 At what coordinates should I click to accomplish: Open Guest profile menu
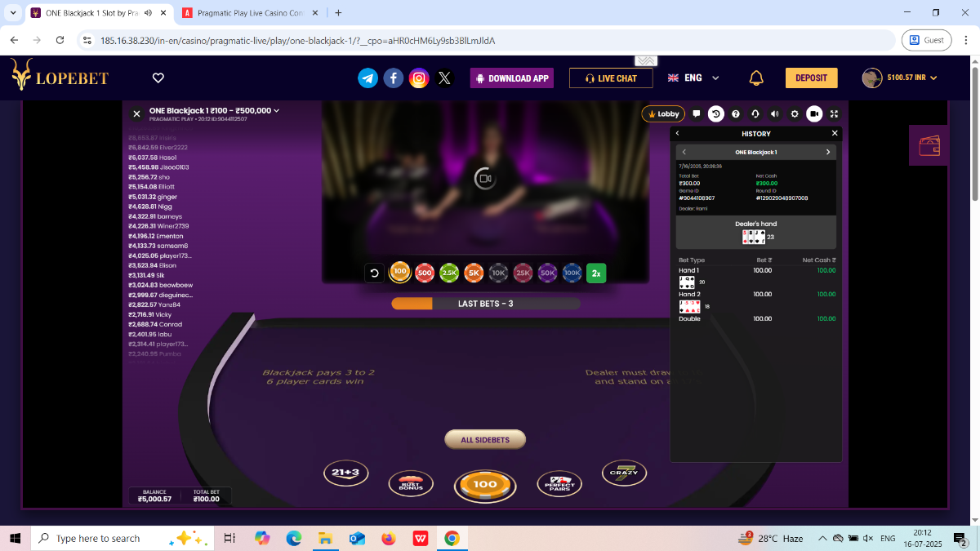coord(927,40)
